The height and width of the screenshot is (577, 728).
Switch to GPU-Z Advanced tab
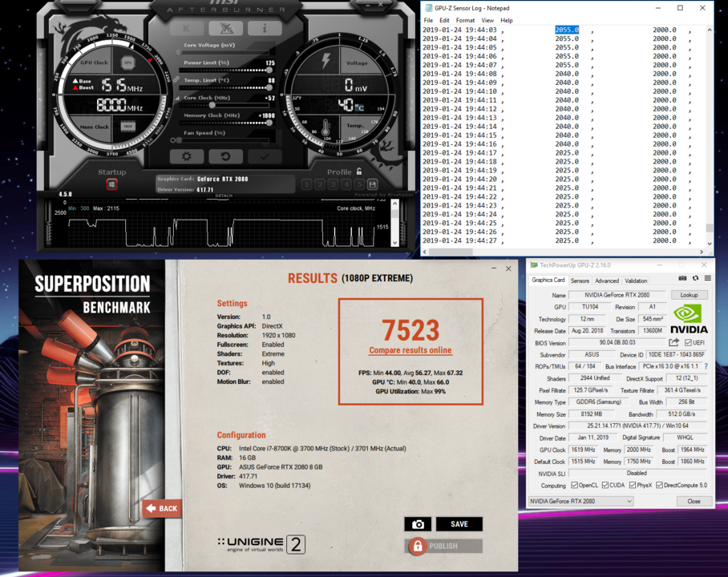coord(607,280)
